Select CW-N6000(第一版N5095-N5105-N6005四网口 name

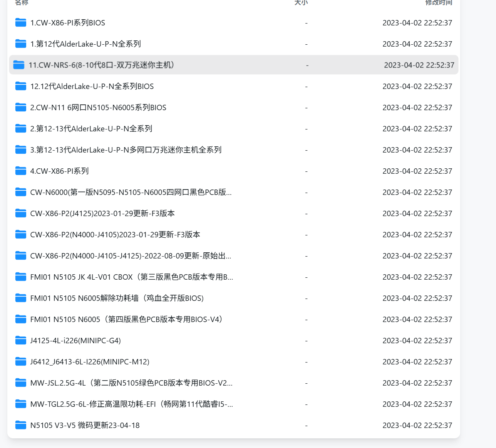point(131,192)
